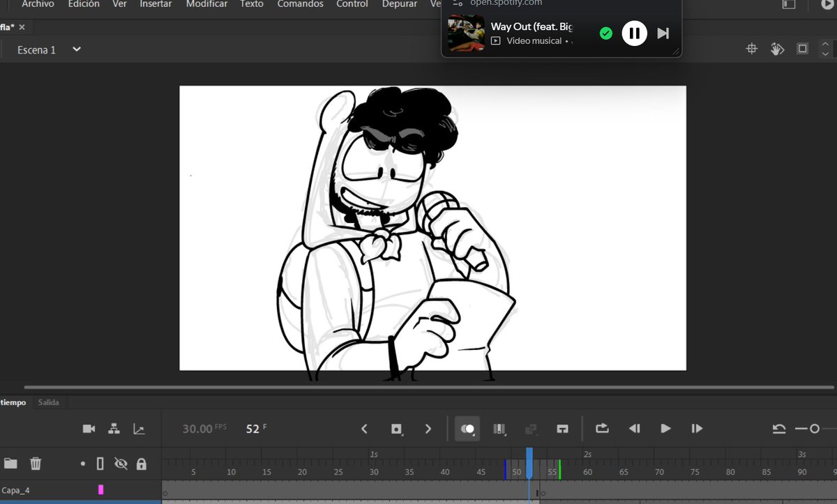This screenshot has height=504, width=837.
Task: Click the timeline zoom slider handle
Action: [x=814, y=429]
